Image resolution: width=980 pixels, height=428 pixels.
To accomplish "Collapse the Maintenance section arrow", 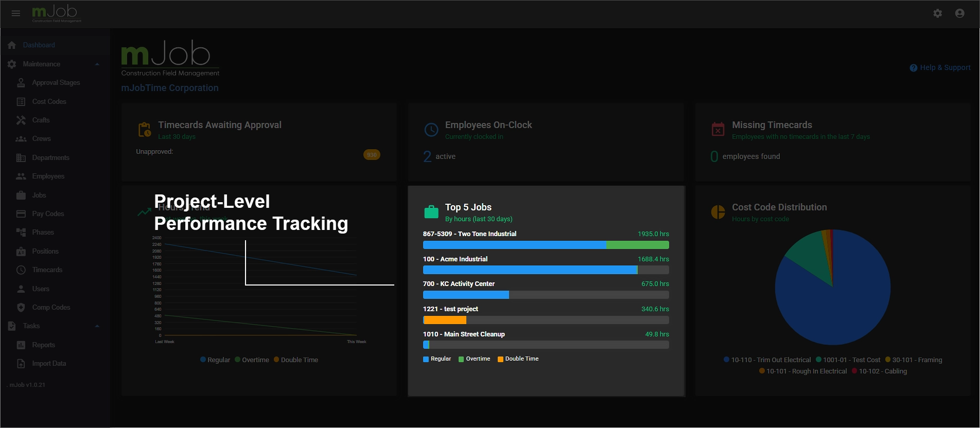I will (x=97, y=64).
